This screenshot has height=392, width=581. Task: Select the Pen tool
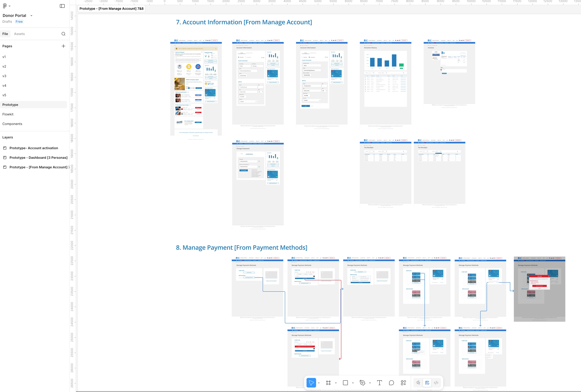tap(362, 383)
